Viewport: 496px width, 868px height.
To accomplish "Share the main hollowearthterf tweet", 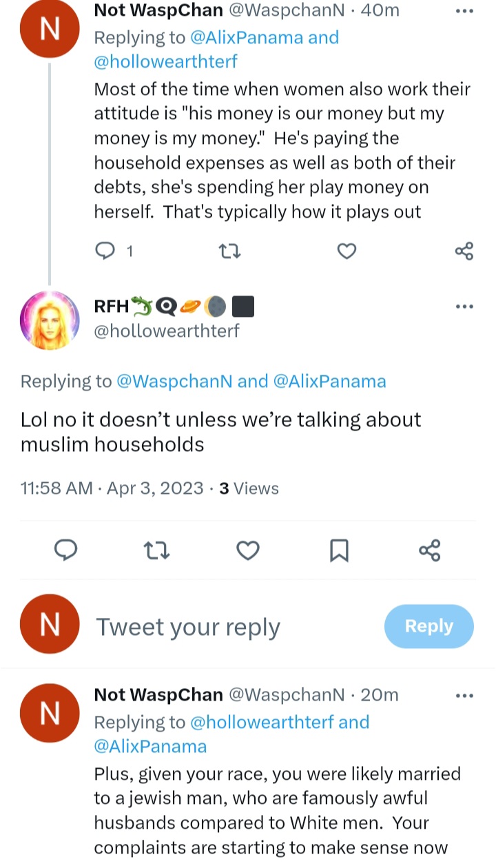I will click(430, 550).
